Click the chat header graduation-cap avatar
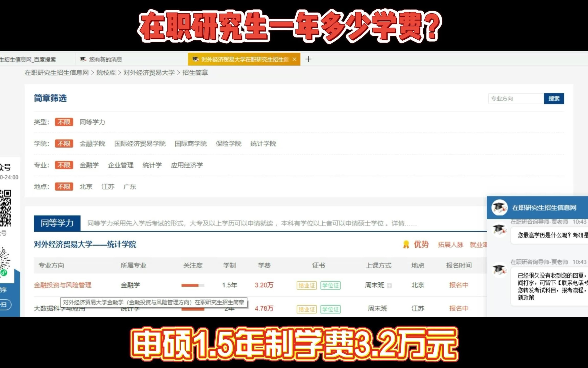 click(x=500, y=208)
